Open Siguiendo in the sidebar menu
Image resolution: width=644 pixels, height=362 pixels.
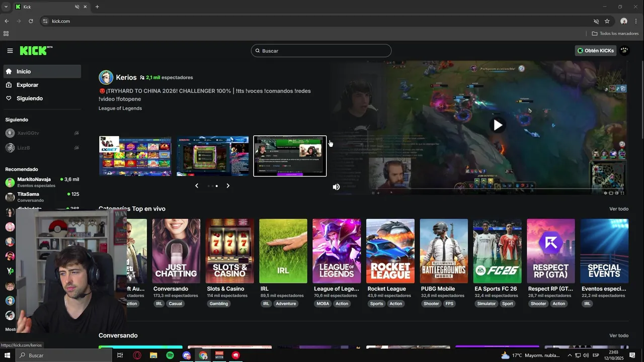point(42,99)
